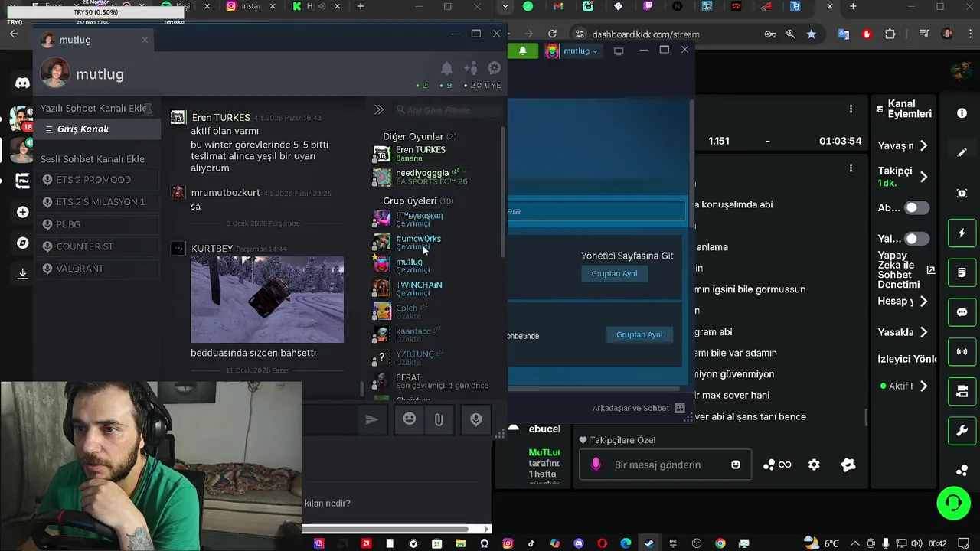Join the ETS 2 SIMILASYON 1 voice channel
The height and width of the screenshot is (551, 980).
pyautogui.click(x=97, y=202)
